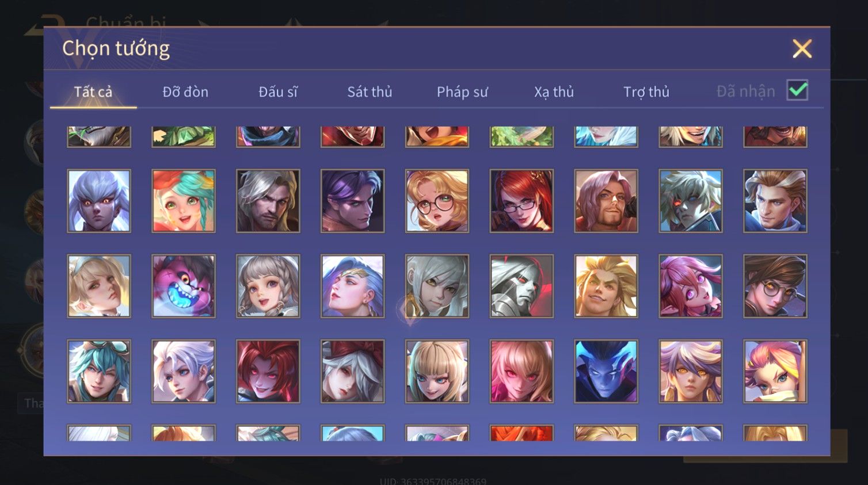Select the purple grinning cat hero portrait

[184, 286]
